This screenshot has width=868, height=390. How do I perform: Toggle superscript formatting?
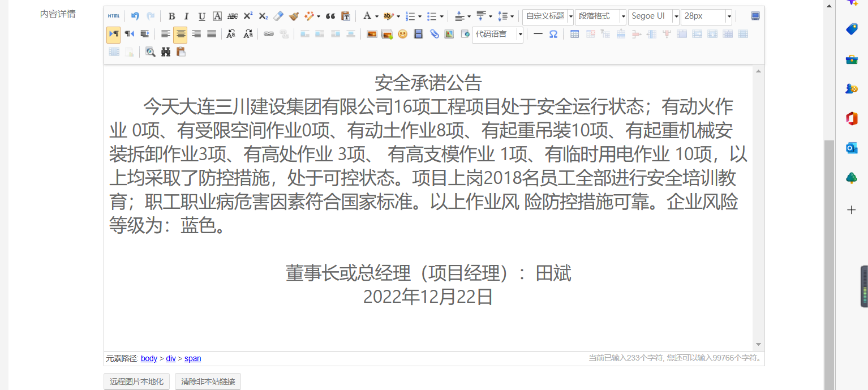click(248, 16)
